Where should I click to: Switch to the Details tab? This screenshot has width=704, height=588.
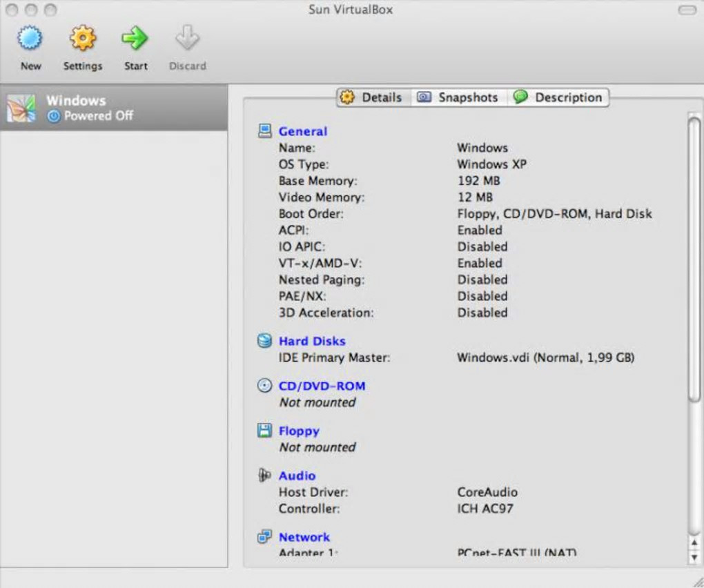[373, 97]
